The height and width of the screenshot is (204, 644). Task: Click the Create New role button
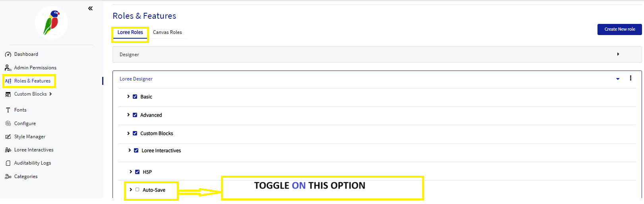coord(620,29)
